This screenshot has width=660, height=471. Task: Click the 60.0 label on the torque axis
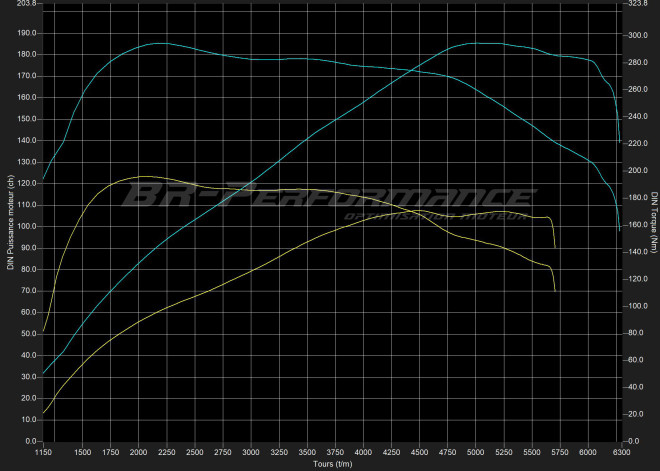[x=635, y=360]
